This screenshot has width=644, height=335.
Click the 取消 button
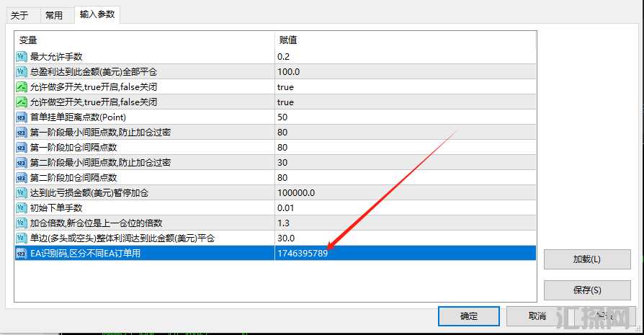[537, 316]
